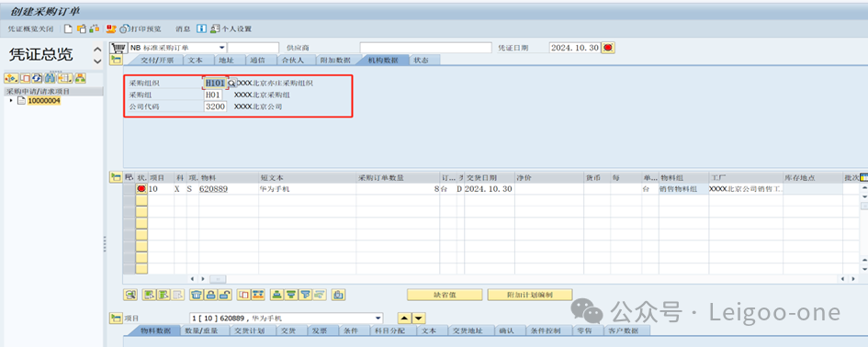Click the binoculars find icon in overview
The image size is (868, 347).
click(x=51, y=78)
